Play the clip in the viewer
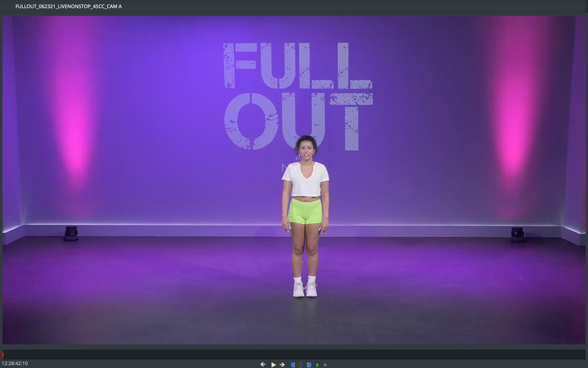 click(x=273, y=364)
